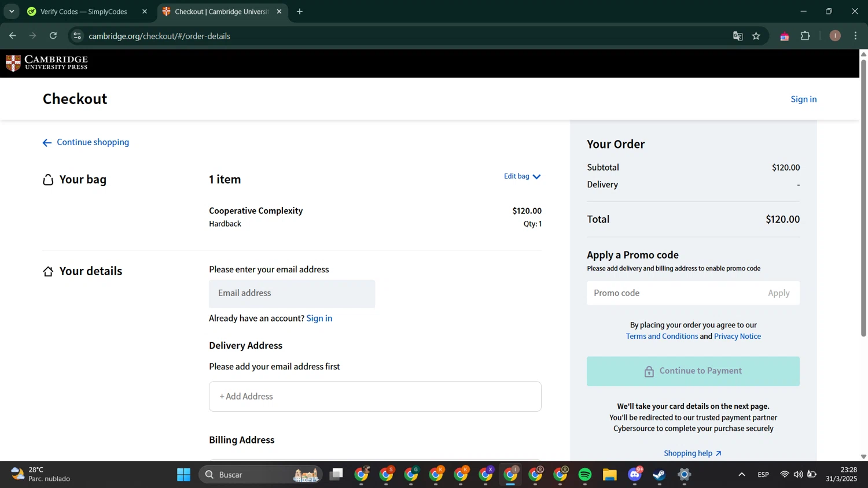Screen dimensions: 868x488
Task: Reload the checkout page
Action: point(53,36)
